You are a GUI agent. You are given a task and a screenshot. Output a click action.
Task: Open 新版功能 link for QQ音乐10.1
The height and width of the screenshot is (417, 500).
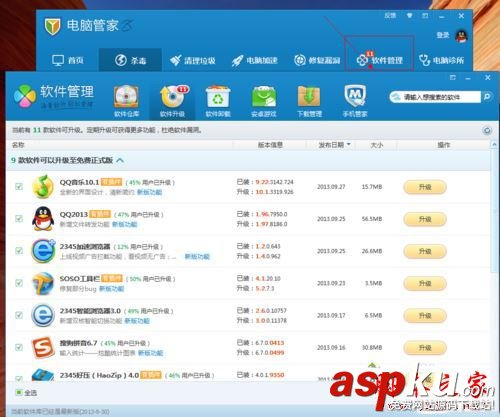(149, 192)
